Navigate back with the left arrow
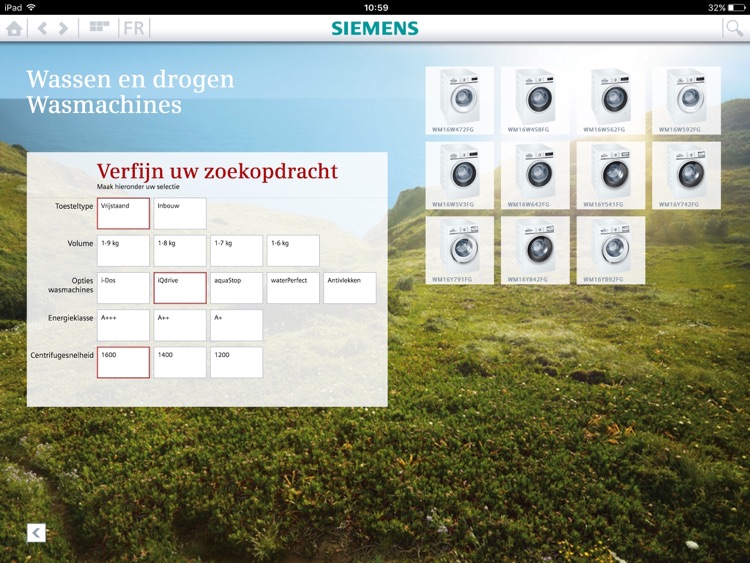This screenshot has width=750, height=563. click(42, 28)
